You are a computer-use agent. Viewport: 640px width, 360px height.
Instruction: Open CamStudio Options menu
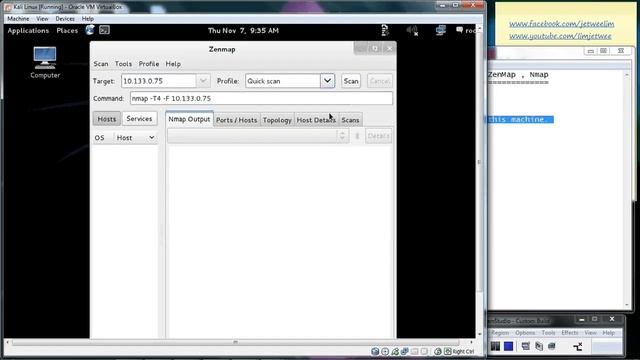click(525, 333)
